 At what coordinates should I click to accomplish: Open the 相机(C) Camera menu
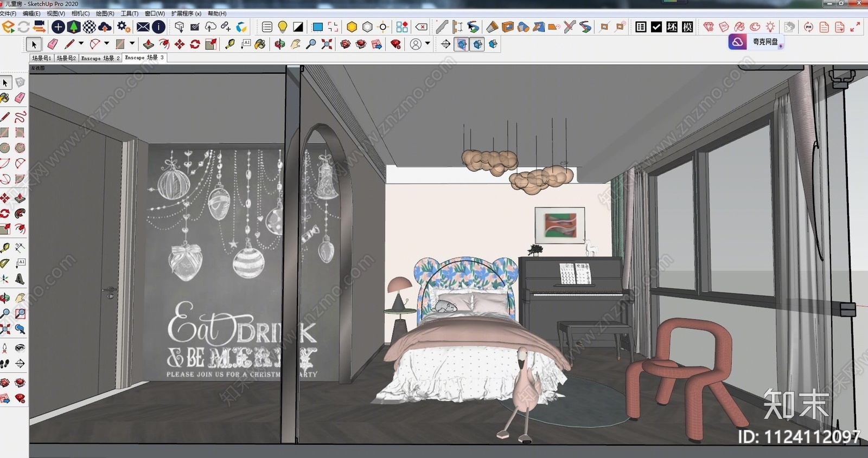81,14
